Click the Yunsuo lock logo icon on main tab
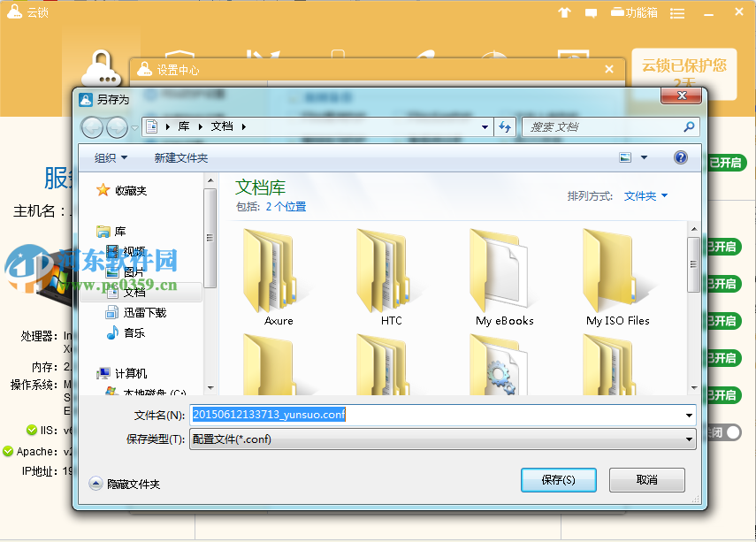Image resolution: width=756 pixels, height=542 pixels. (x=102, y=67)
